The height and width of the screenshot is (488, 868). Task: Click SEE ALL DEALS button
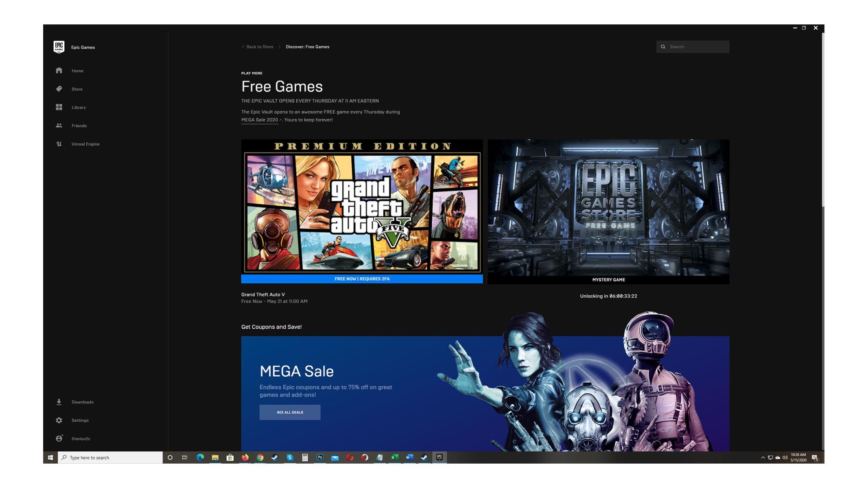[x=290, y=412]
